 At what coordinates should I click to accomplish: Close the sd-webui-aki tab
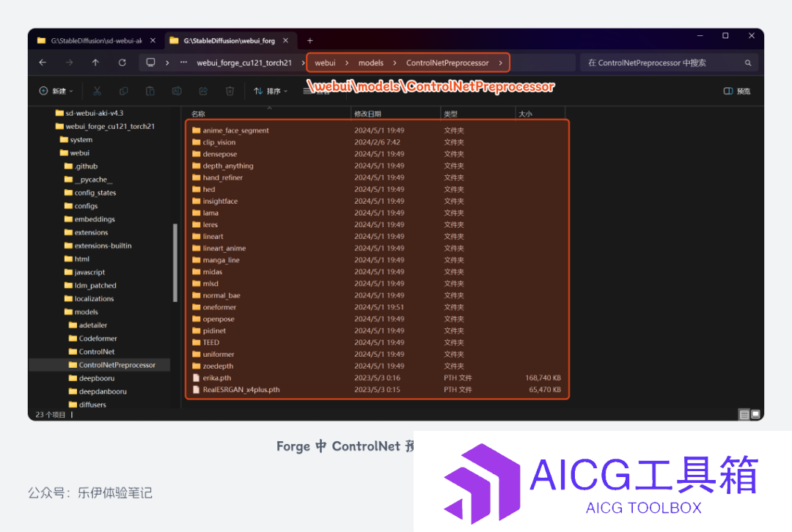(153, 40)
